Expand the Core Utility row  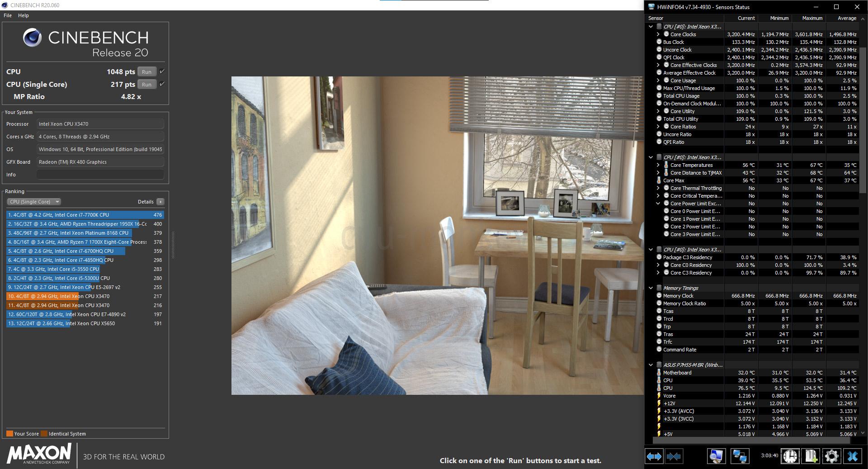point(658,111)
